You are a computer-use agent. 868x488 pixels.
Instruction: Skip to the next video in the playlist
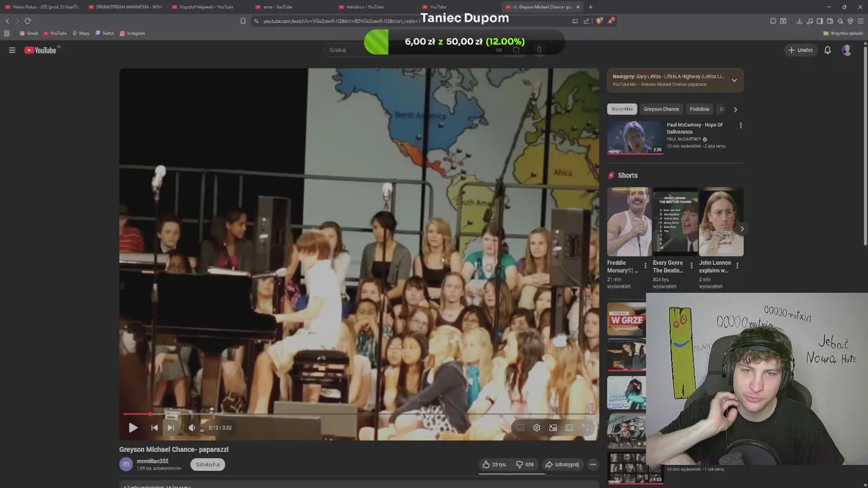(x=171, y=428)
